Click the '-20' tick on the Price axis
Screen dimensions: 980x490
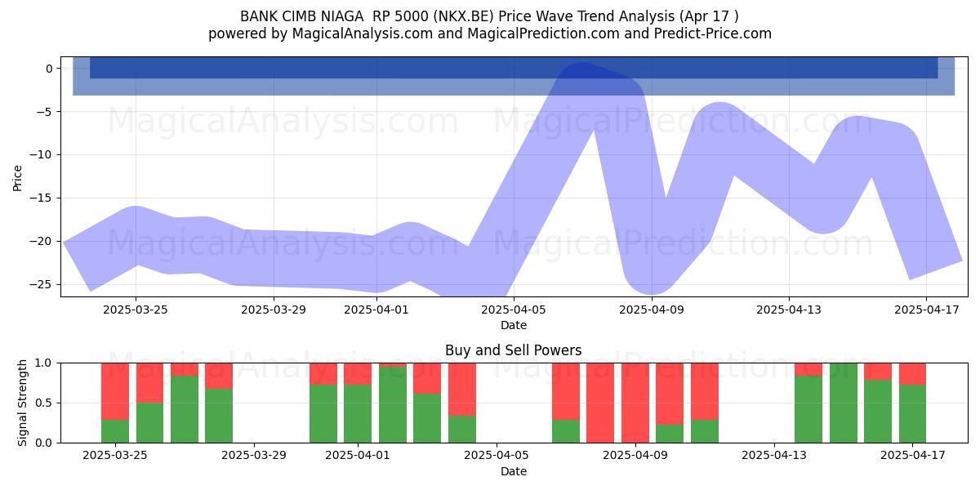(42, 242)
